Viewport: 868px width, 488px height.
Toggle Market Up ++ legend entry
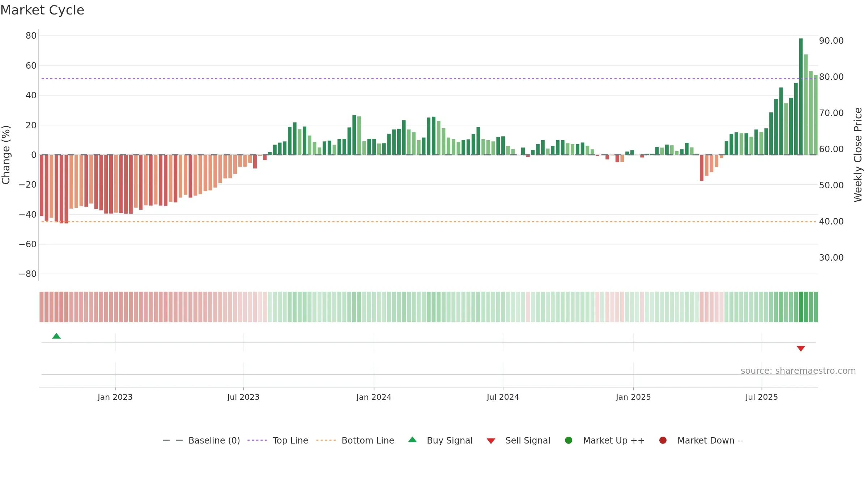(x=605, y=441)
